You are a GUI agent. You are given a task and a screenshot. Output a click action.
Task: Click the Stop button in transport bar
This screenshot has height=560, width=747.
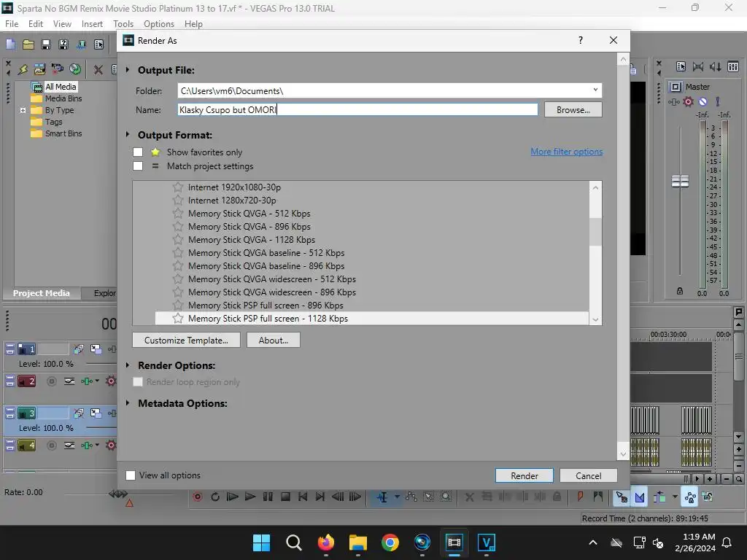pyautogui.click(x=285, y=497)
